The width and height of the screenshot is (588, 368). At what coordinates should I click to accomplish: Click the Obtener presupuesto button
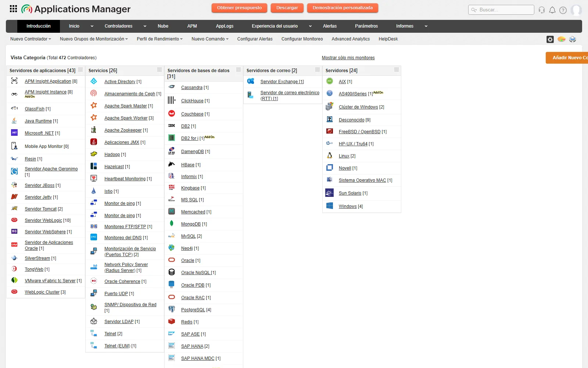(239, 8)
